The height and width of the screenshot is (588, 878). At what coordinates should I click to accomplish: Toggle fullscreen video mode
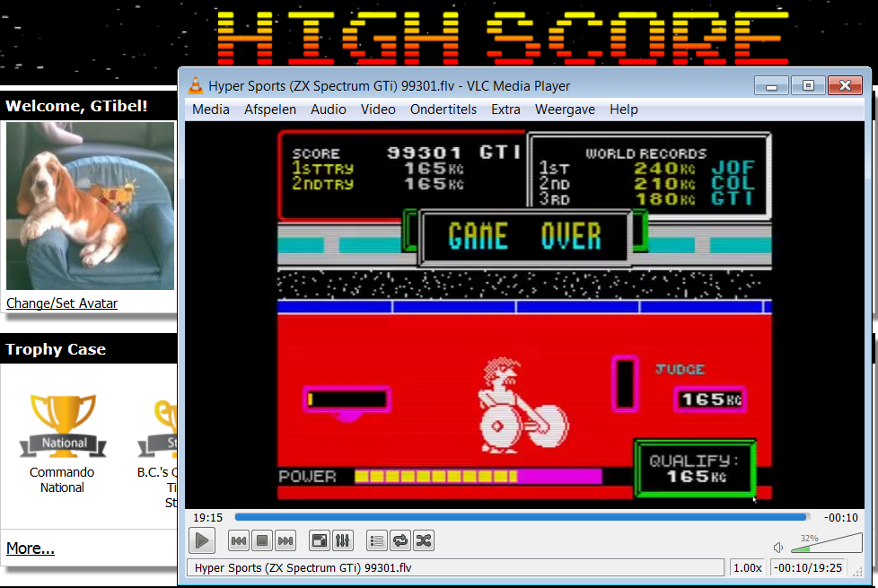pyautogui.click(x=319, y=540)
